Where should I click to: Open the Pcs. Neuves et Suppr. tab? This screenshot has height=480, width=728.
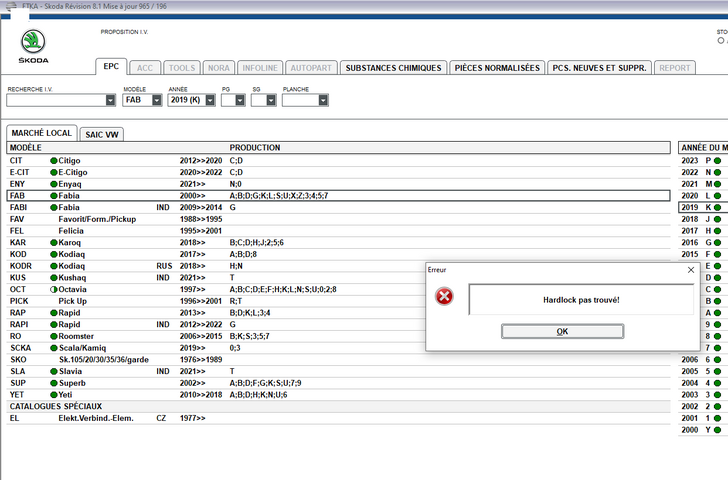[x=599, y=68]
